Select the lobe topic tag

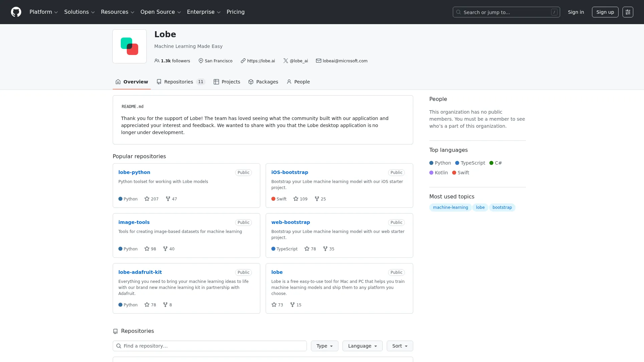pos(480,207)
